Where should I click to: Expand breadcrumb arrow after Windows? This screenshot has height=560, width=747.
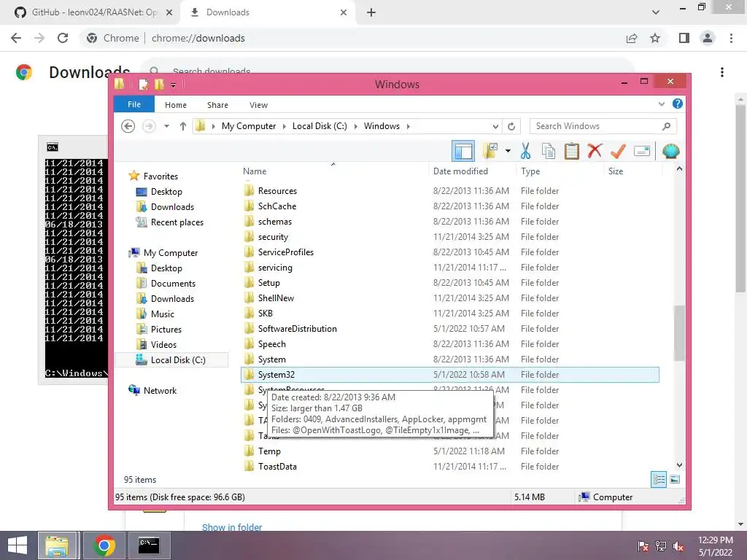coord(409,126)
